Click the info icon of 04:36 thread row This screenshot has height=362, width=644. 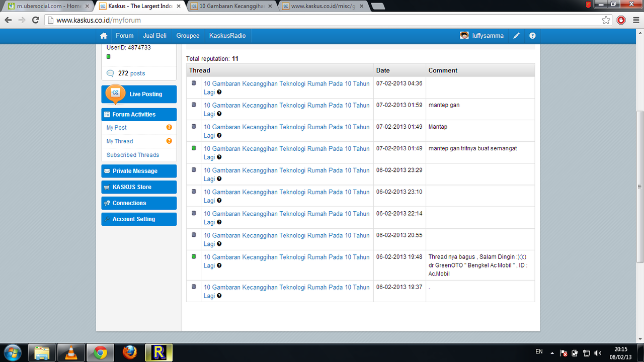coord(219,93)
